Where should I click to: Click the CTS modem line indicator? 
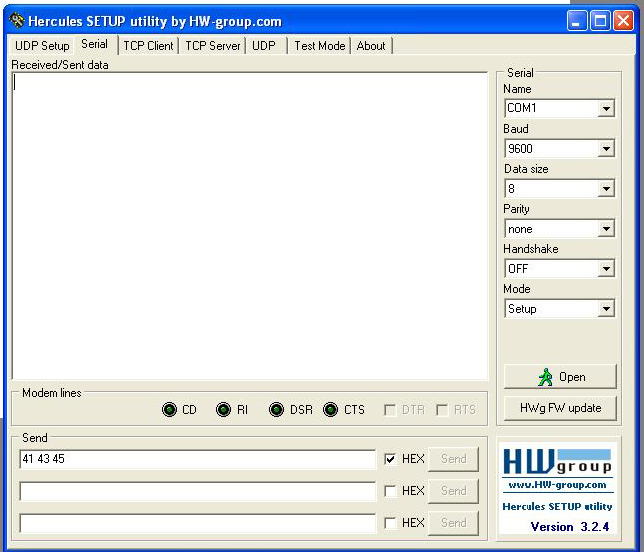pyautogui.click(x=331, y=409)
